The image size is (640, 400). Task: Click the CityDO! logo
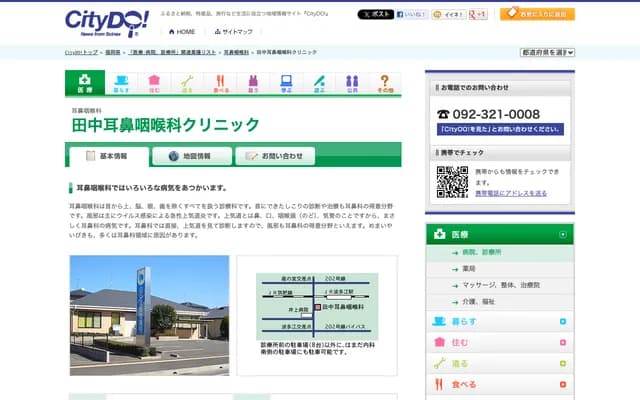tap(107, 23)
